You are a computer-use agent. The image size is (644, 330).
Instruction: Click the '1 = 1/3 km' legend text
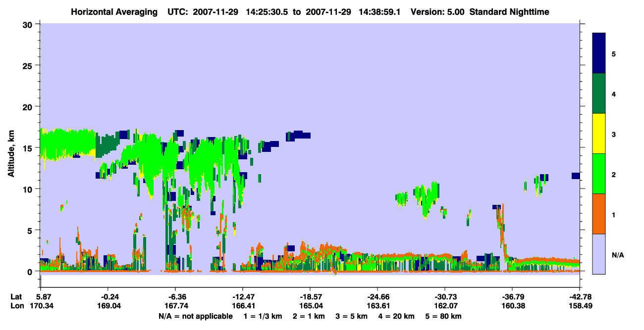pos(262,316)
